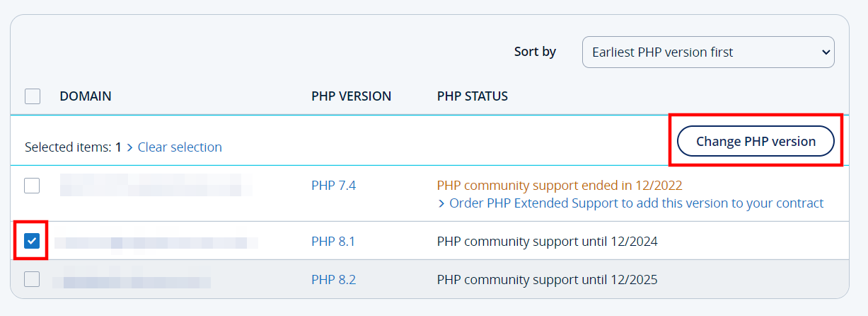This screenshot has height=316, width=868.
Task: Click the 'Sort by' label
Action: 535,52
